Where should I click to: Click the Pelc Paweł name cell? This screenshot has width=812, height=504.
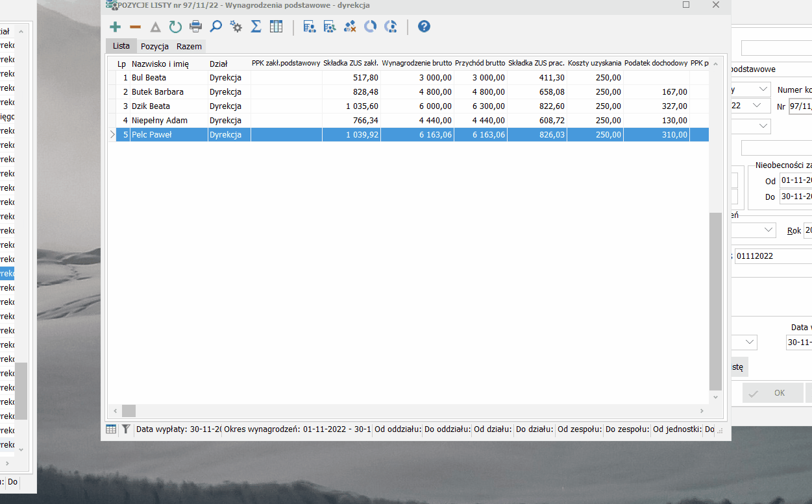click(169, 135)
